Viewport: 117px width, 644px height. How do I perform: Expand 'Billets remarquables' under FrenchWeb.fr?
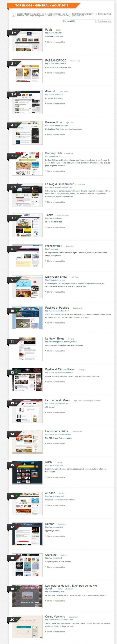[55, 261]
